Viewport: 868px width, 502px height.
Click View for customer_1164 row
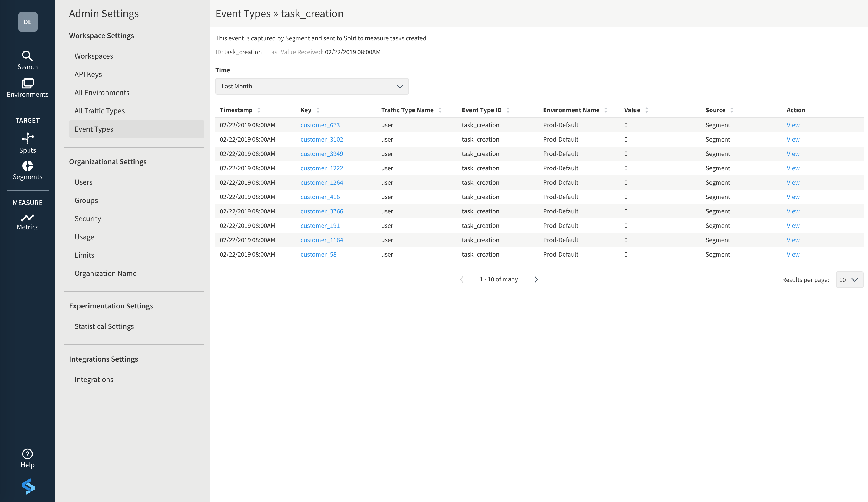click(x=793, y=240)
